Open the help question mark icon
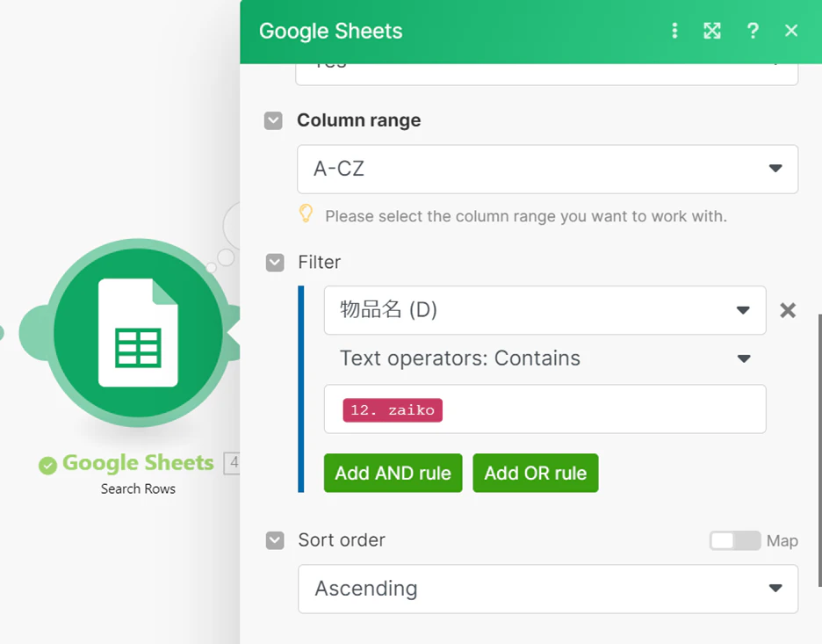This screenshot has width=822, height=644. click(753, 31)
